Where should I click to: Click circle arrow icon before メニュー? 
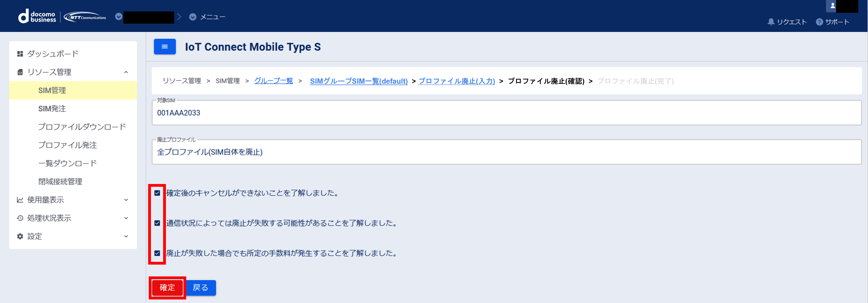click(x=193, y=17)
